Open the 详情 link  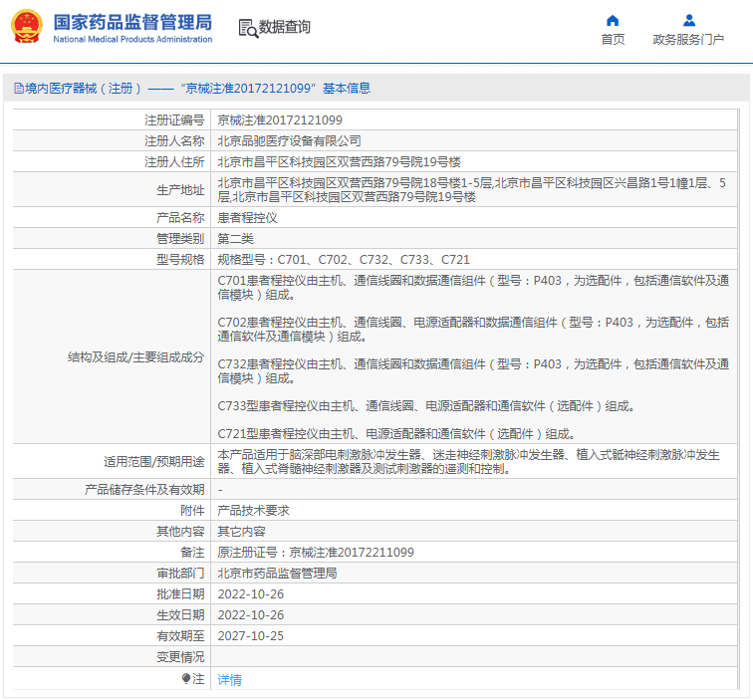229,679
